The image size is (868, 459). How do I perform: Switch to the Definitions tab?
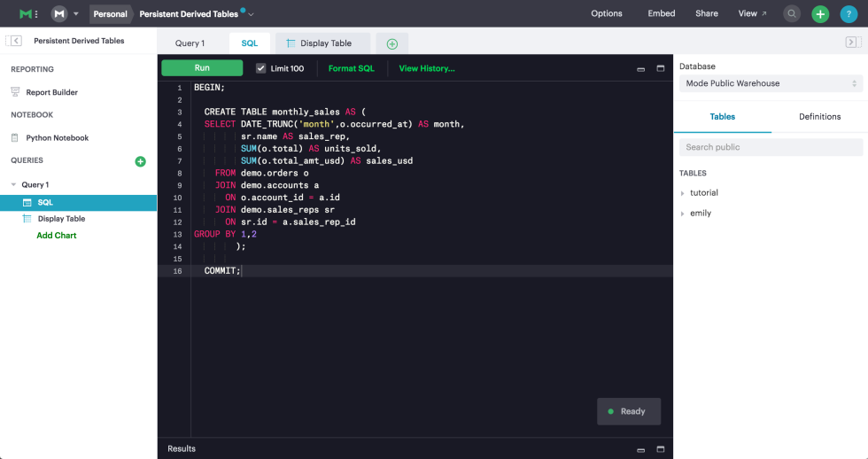[x=819, y=116]
